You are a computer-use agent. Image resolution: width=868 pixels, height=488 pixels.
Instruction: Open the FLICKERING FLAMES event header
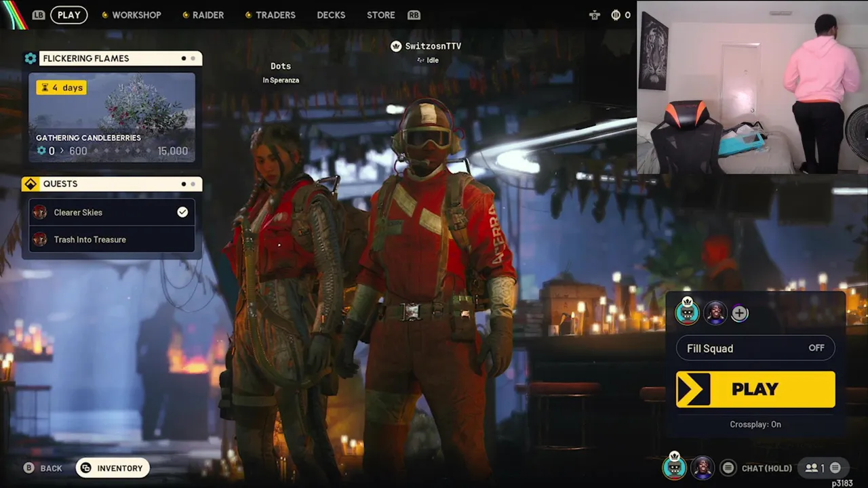coord(120,58)
